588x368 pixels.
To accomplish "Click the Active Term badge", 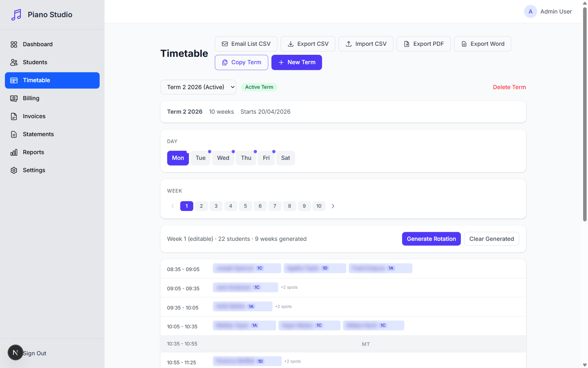I will click(259, 87).
